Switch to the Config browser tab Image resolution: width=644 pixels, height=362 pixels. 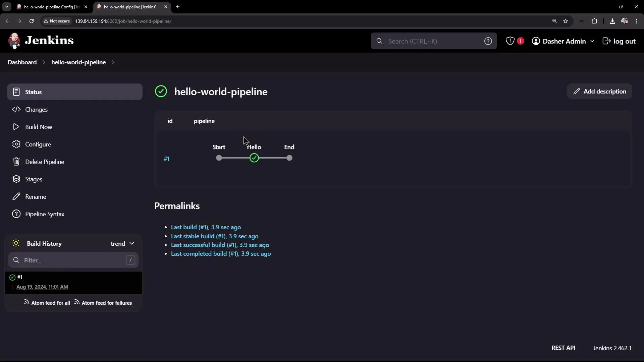47,7
